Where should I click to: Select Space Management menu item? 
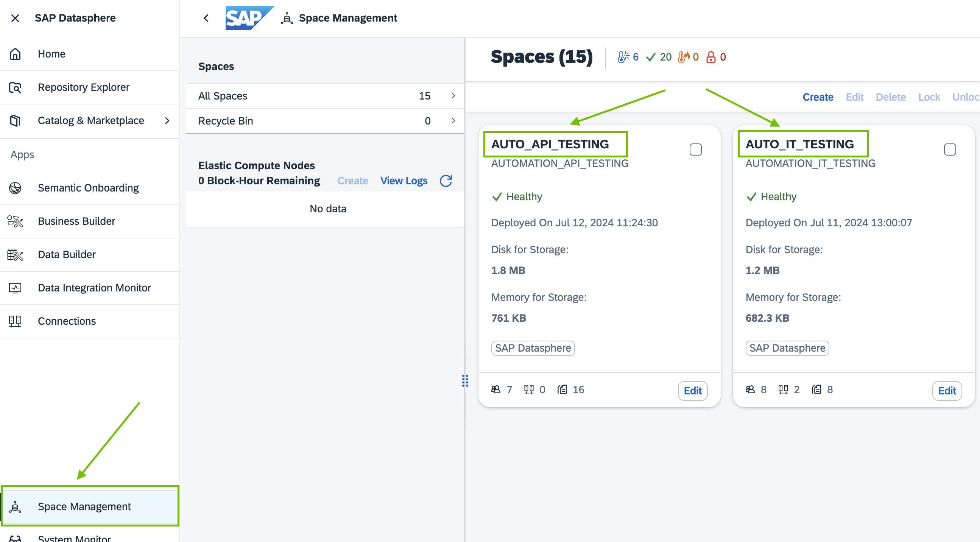click(x=84, y=506)
